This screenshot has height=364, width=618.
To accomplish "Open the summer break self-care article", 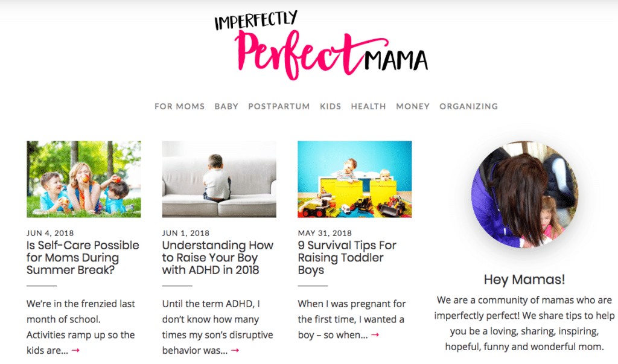I will point(83,257).
